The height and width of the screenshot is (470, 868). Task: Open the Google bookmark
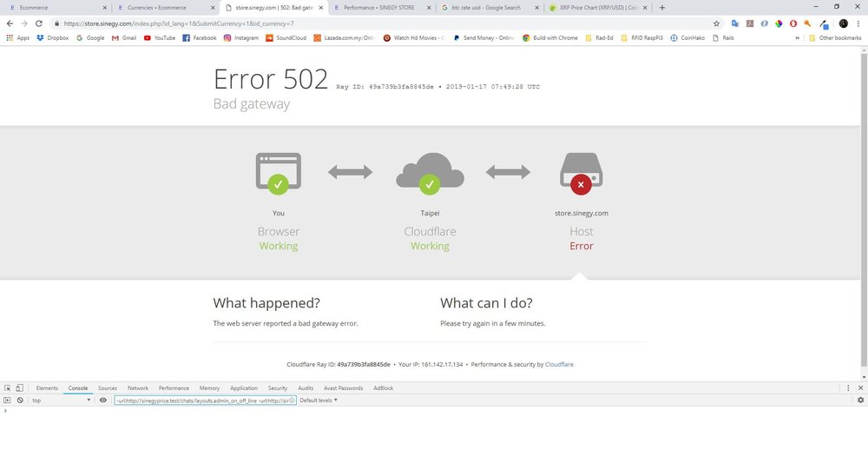[x=90, y=37]
